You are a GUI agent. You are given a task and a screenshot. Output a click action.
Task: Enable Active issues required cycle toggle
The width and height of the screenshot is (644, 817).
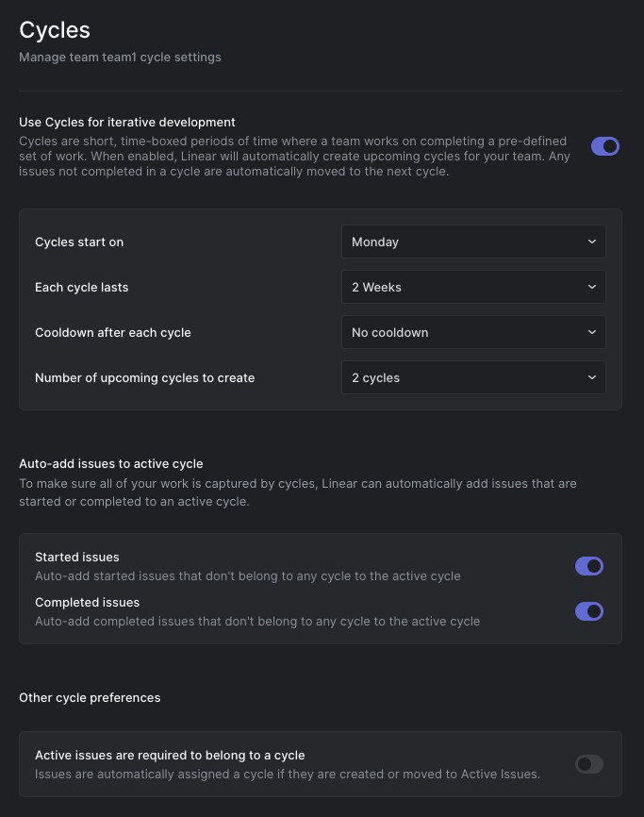click(588, 764)
